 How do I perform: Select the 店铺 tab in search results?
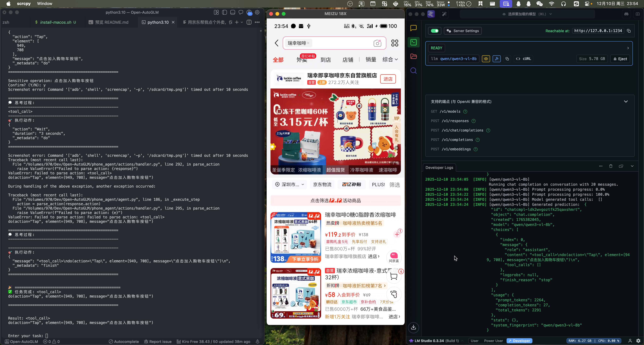pyautogui.click(x=347, y=60)
